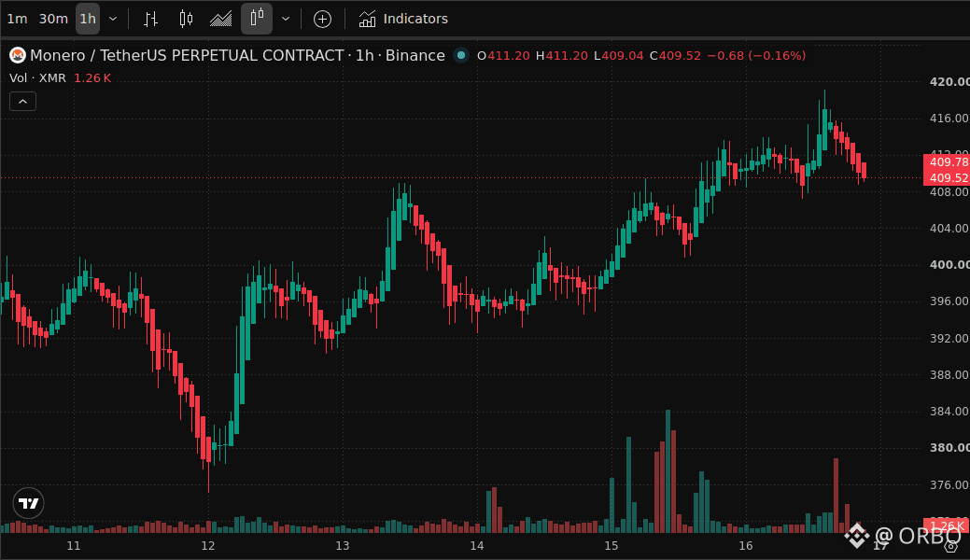Click the 384.00 price axis label
Viewport: 970px width, 560px height.
point(949,412)
